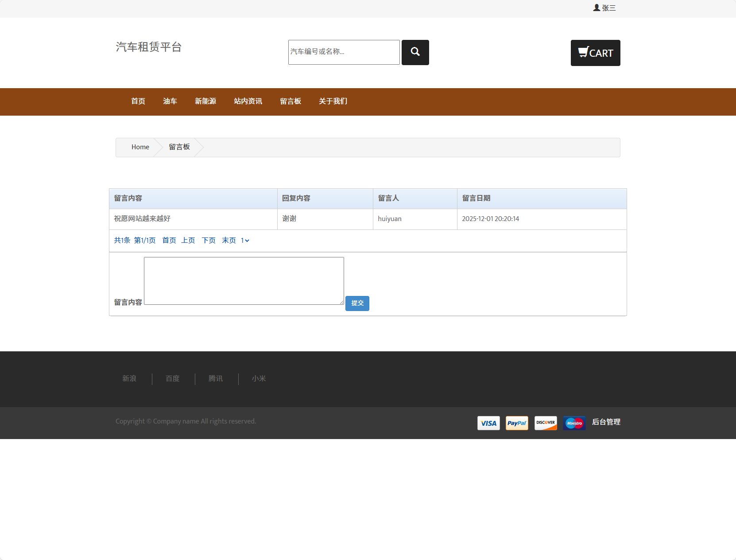
Task: Click inside the 留言内容 text area
Action: coord(243,280)
